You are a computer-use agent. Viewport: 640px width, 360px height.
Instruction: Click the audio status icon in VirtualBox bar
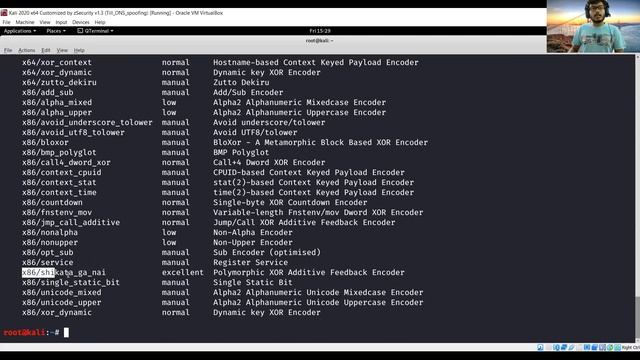pos(556,347)
